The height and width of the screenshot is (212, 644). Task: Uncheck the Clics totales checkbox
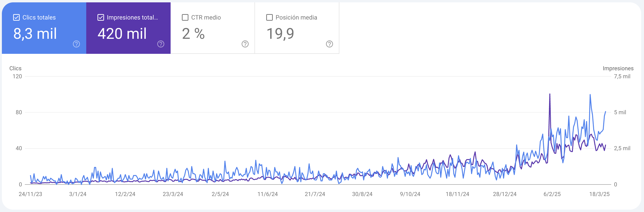[16, 18]
